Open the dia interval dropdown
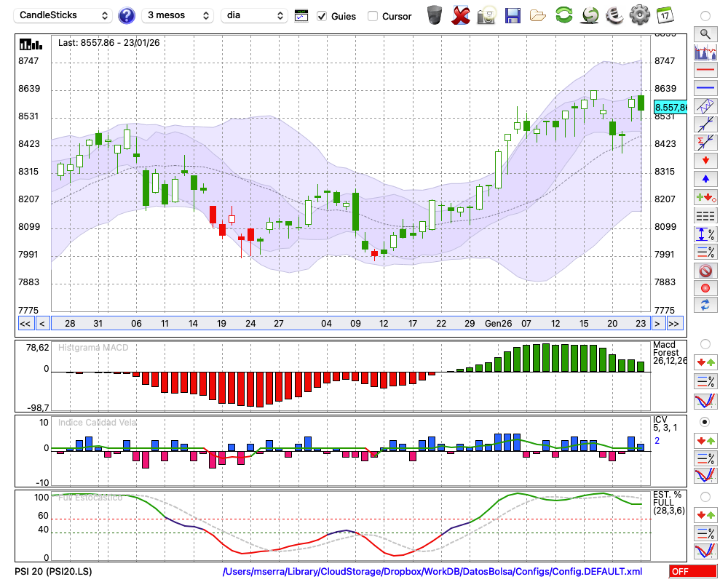 coord(254,15)
